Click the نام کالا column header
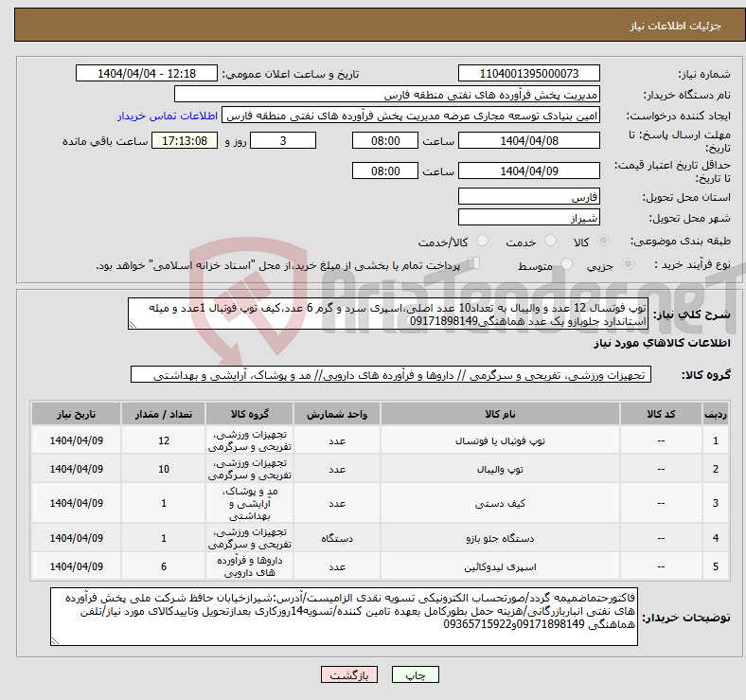The image size is (746, 700). point(500,414)
